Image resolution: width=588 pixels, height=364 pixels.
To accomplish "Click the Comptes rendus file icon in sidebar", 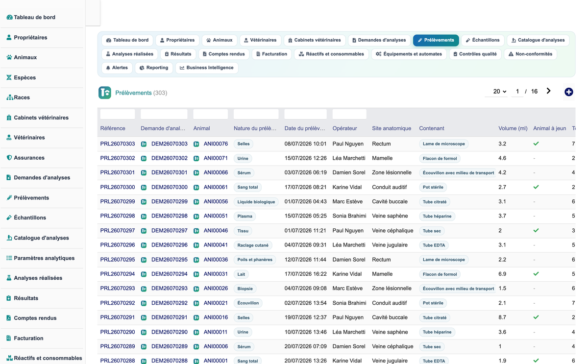I will click(9, 318).
